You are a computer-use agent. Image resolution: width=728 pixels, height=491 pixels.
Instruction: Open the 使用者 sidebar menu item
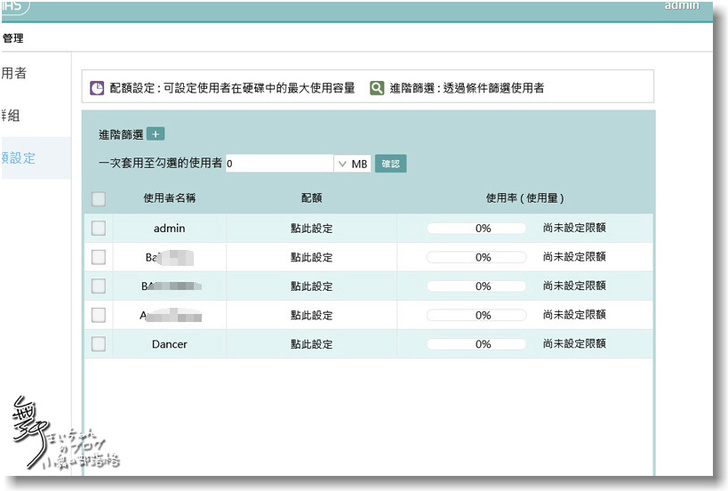click(15, 73)
